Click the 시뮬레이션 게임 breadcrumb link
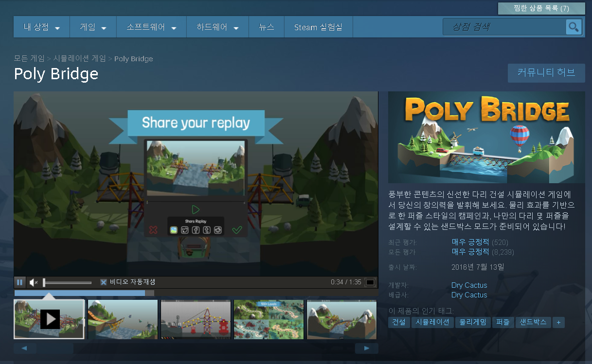Viewport: 592px width, 364px height. pyautogui.click(x=79, y=58)
